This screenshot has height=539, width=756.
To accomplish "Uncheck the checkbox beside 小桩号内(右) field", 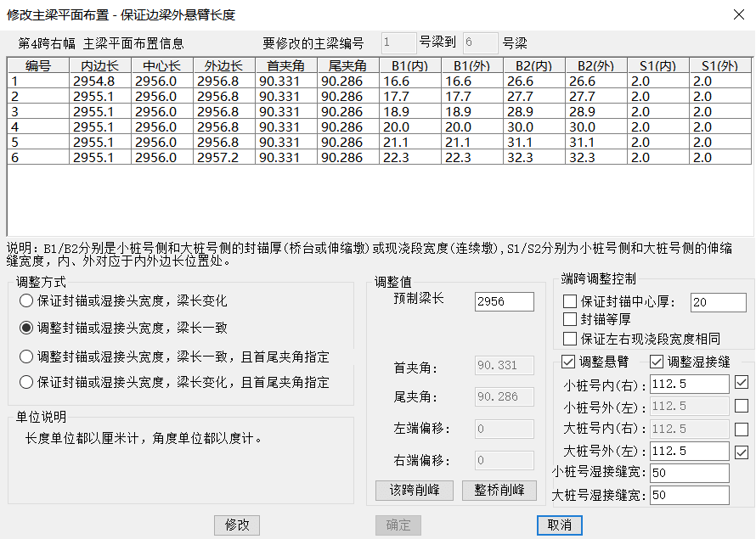I will pyautogui.click(x=741, y=384).
